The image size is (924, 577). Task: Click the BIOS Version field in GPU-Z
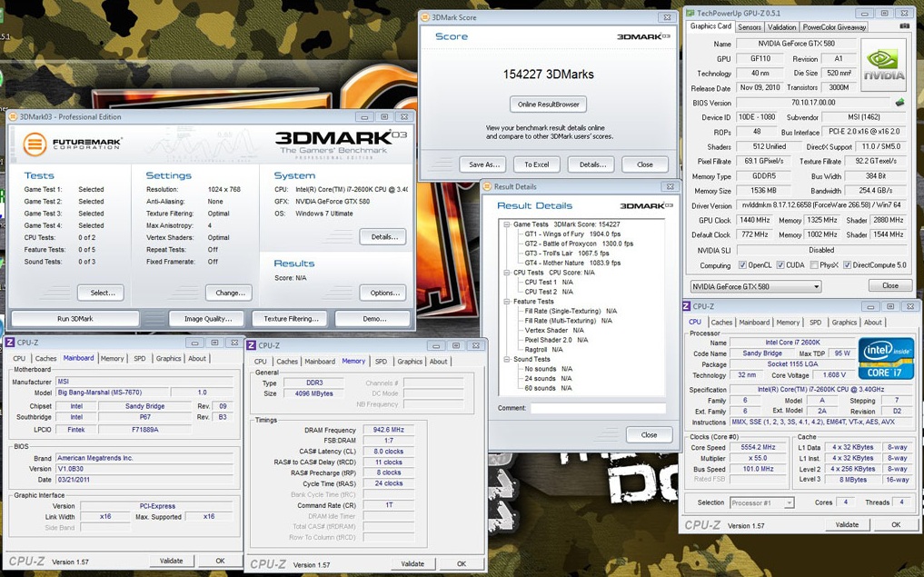coord(812,103)
